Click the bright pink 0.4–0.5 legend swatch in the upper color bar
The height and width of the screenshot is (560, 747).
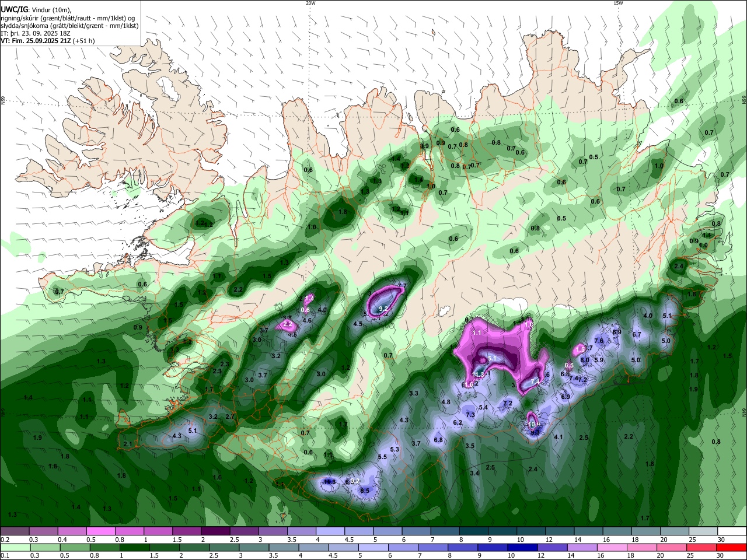(x=72, y=531)
